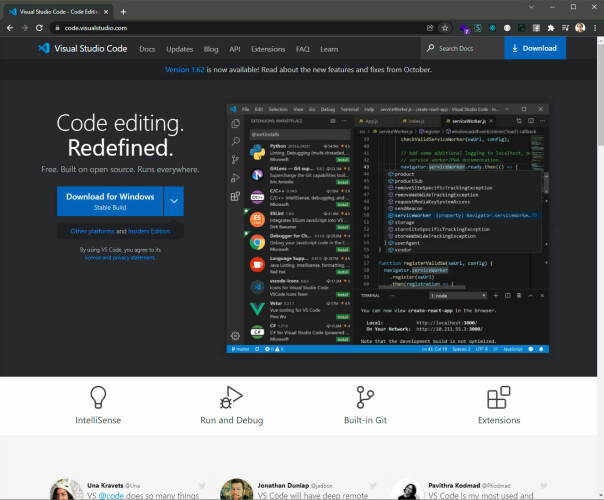Viewport: 604px width, 500px height.
Task: Click the Una Kravets name
Action: (x=105, y=485)
